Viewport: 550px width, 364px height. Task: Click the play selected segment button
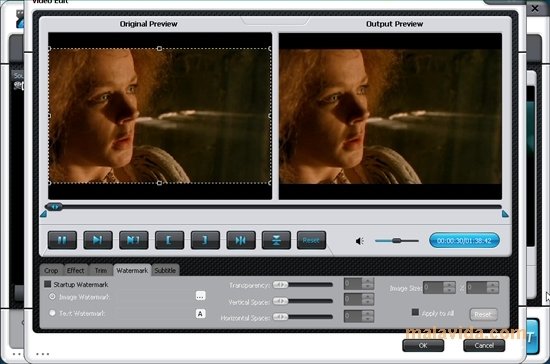tap(134, 240)
